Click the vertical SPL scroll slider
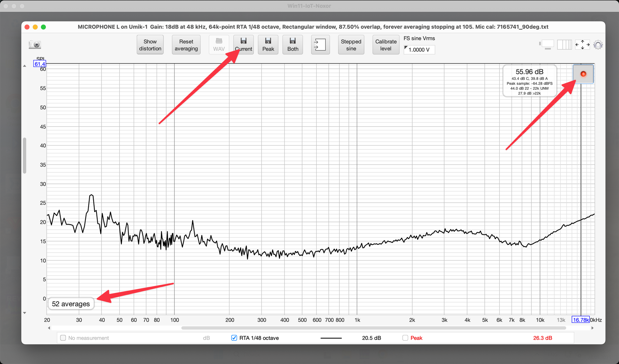 [24, 155]
